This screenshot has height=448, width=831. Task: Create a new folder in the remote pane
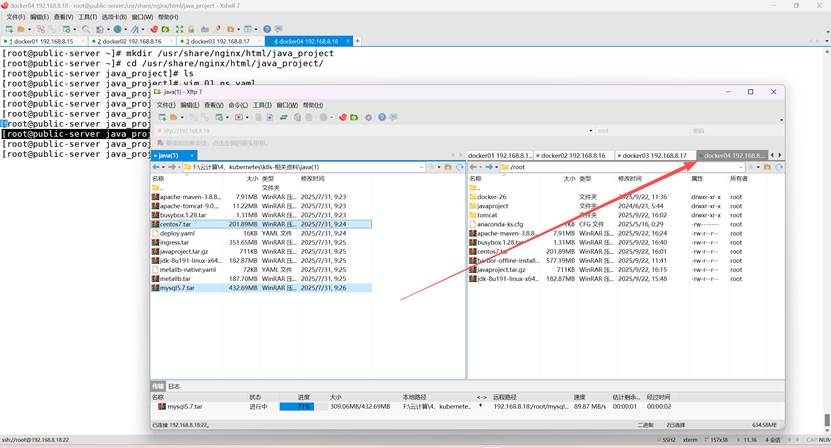pos(767,167)
